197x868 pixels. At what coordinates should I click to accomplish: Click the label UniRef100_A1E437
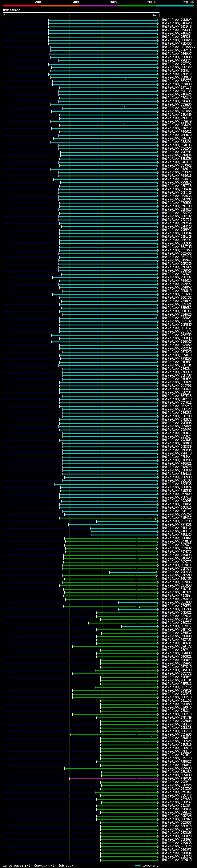[177, 518]
